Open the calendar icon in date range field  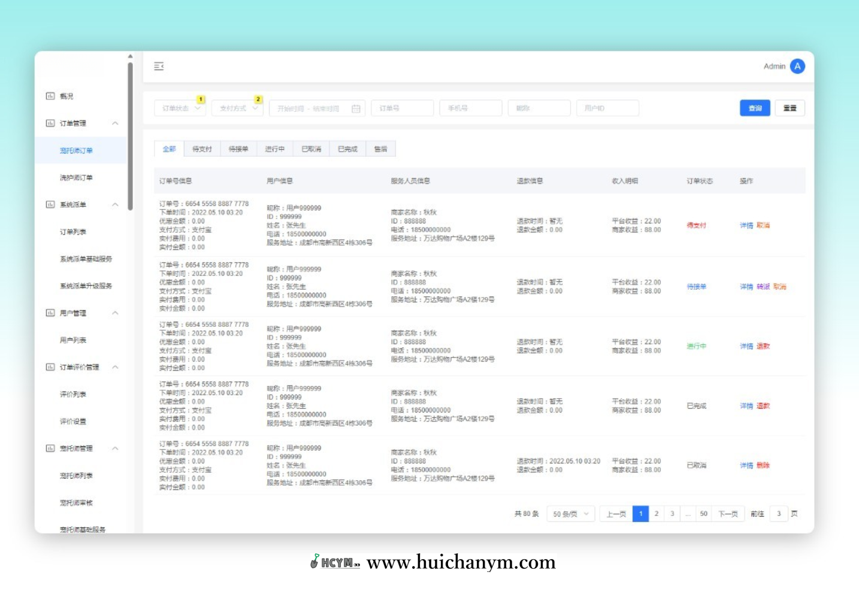click(x=356, y=108)
